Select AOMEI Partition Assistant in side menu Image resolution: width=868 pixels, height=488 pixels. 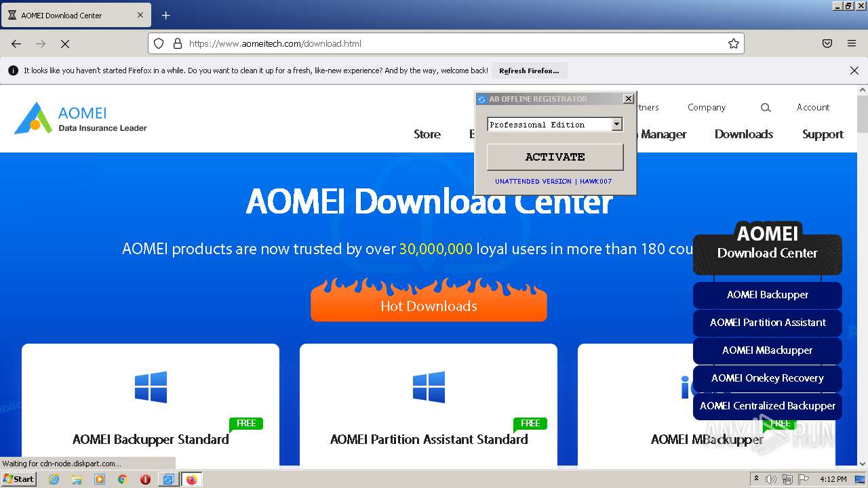coord(768,323)
